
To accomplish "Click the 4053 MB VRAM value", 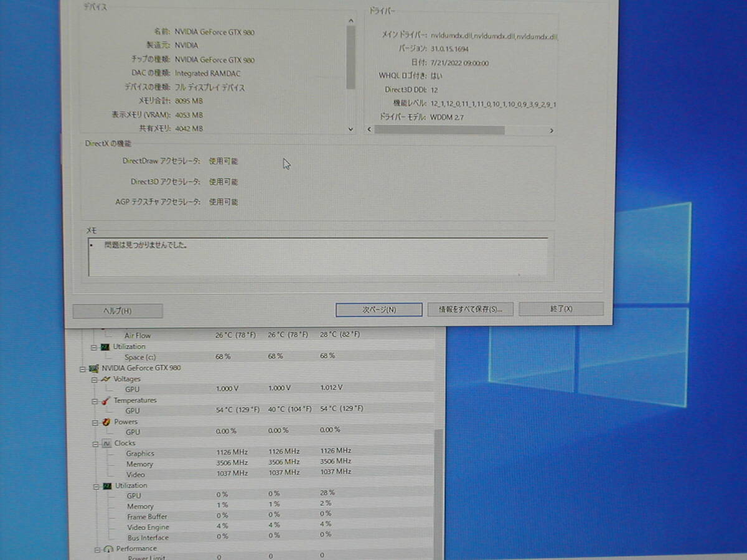I will point(189,115).
